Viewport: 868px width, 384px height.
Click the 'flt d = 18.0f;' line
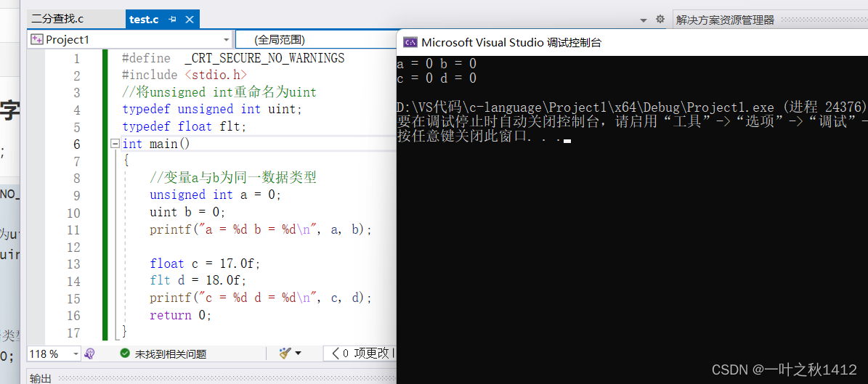click(198, 281)
